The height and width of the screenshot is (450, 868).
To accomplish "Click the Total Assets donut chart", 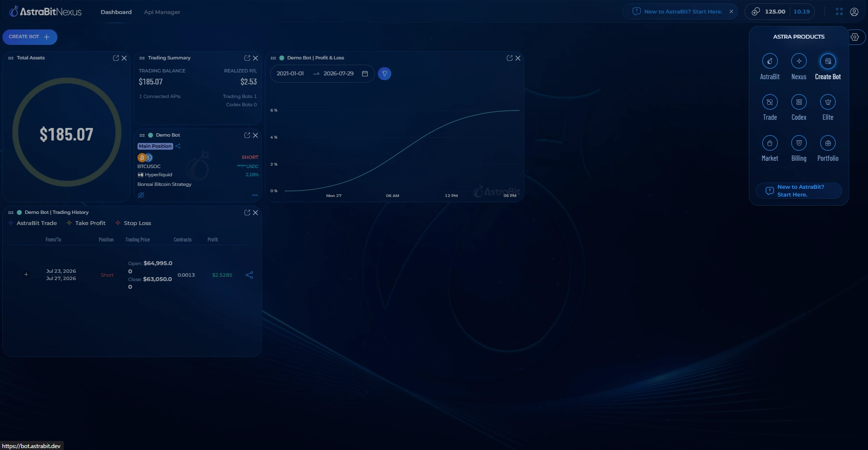I will [x=67, y=132].
